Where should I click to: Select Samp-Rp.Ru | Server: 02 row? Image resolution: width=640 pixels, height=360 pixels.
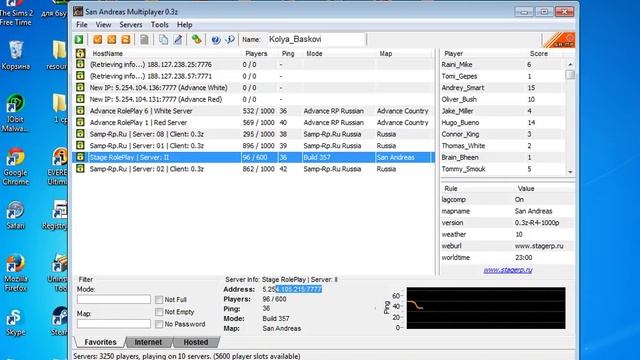(254, 169)
